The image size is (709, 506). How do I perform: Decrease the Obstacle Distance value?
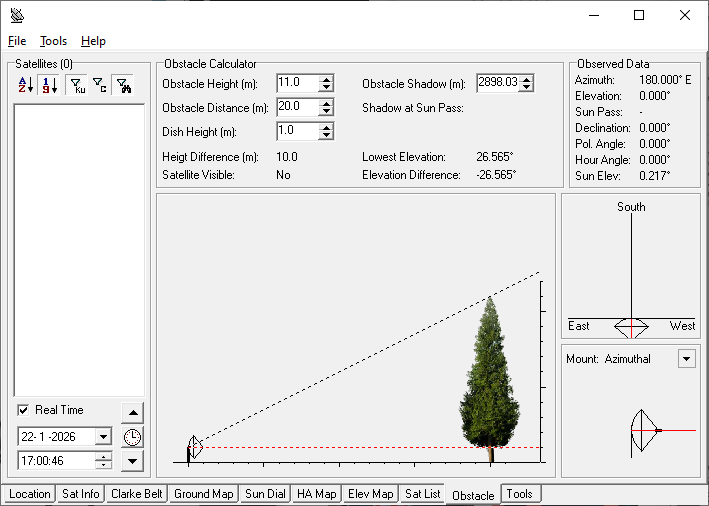coord(326,111)
